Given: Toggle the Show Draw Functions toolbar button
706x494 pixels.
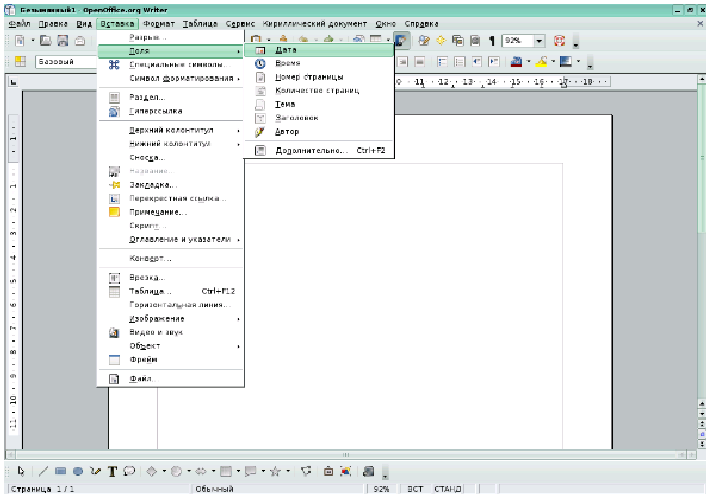Looking at the screenshot, I should coord(401,41).
